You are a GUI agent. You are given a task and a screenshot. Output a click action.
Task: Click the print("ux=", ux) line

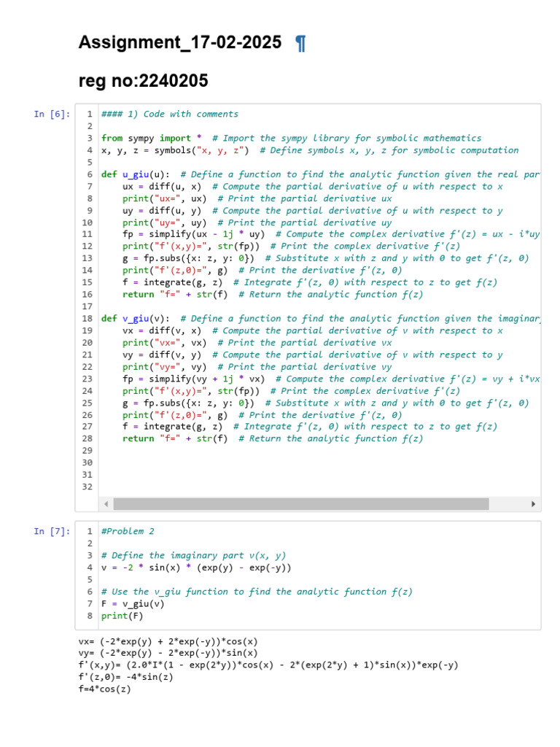257,198
